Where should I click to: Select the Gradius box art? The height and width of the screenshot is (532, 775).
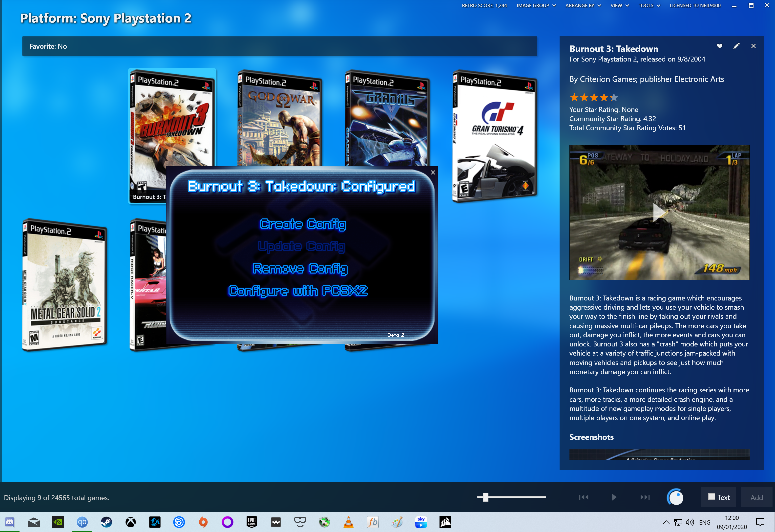point(387,118)
